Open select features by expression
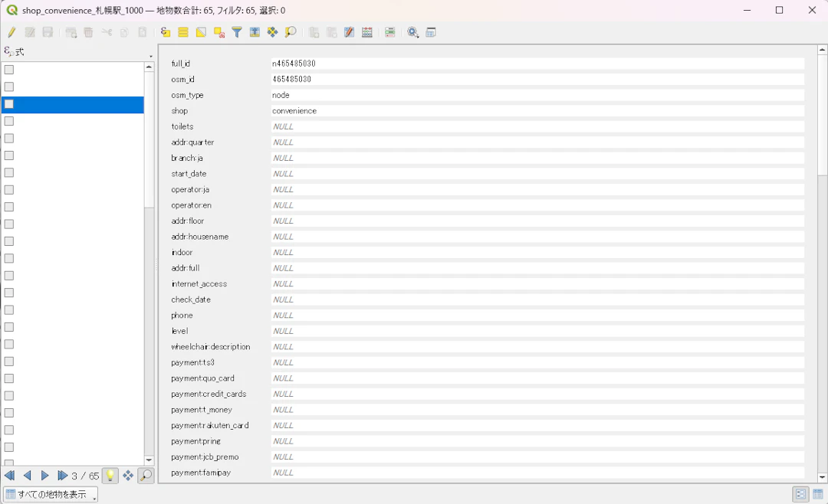 (166, 32)
